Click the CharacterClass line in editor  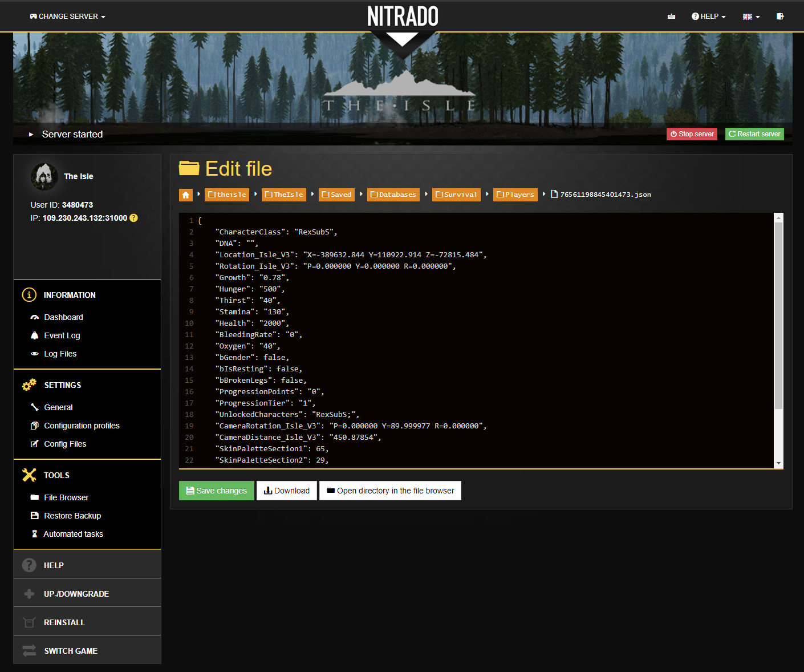(277, 232)
